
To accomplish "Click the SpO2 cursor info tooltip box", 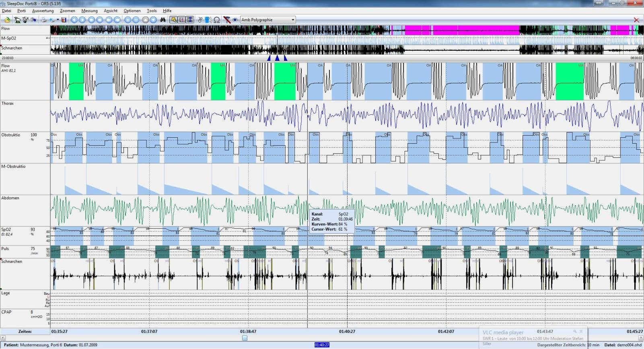I will pyautogui.click(x=332, y=222).
